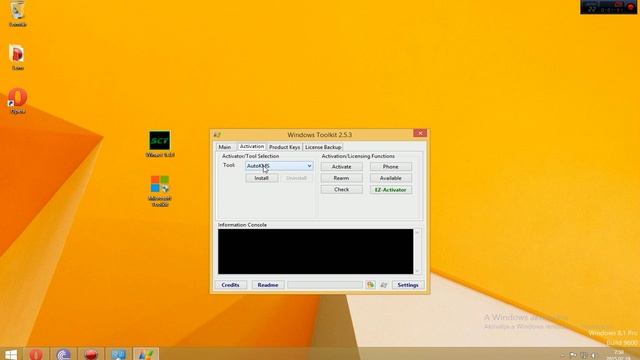Click the Rearm button

pyautogui.click(x=341, y=178)
